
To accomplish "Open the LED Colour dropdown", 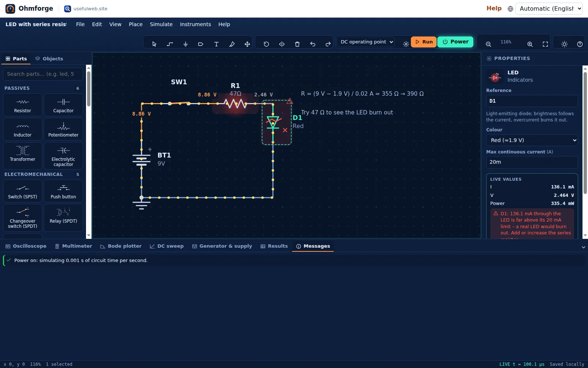I will point(532,140).
